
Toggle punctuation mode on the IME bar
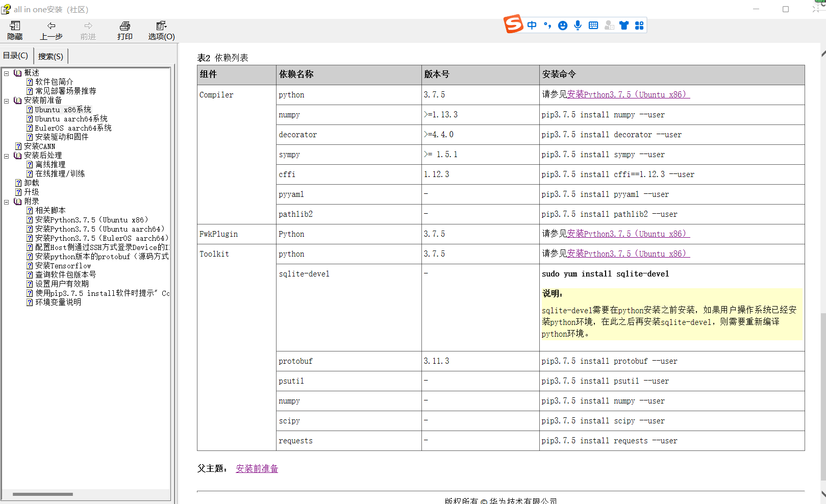pyautogui.click(x=547, y=26)
